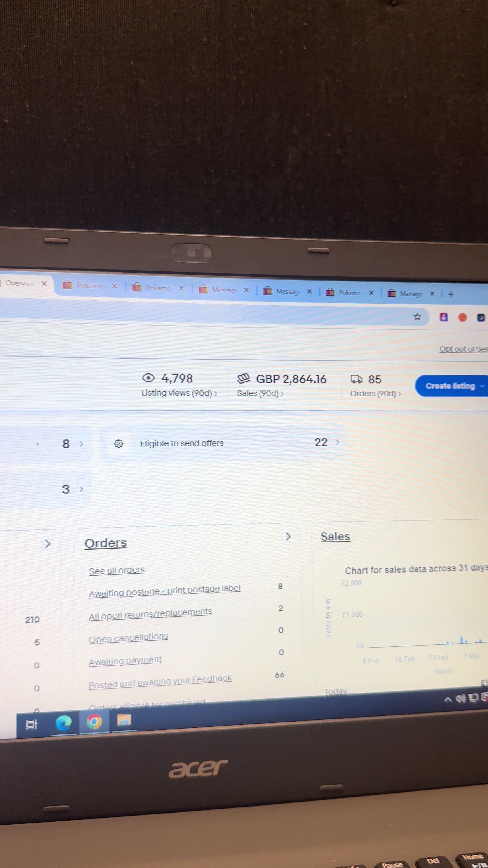Open the Sales (90d) label
This screenshot has width=488, height=868.
tap(258, 393)
